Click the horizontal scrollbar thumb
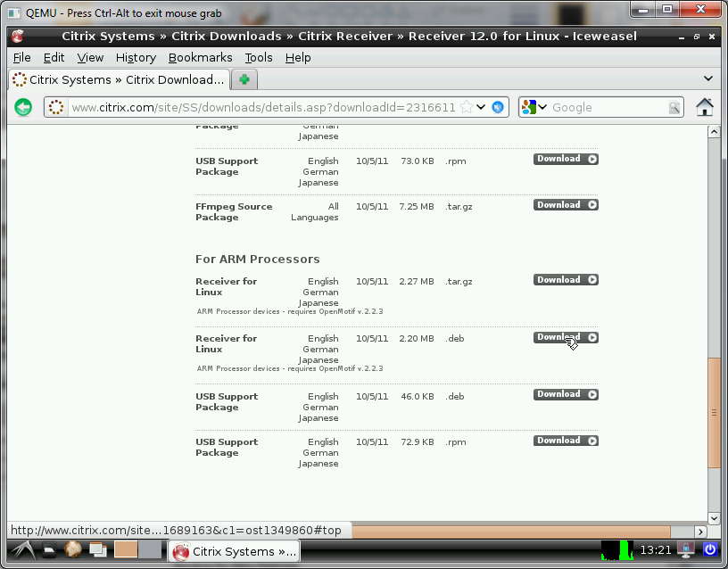 point(510,532)
